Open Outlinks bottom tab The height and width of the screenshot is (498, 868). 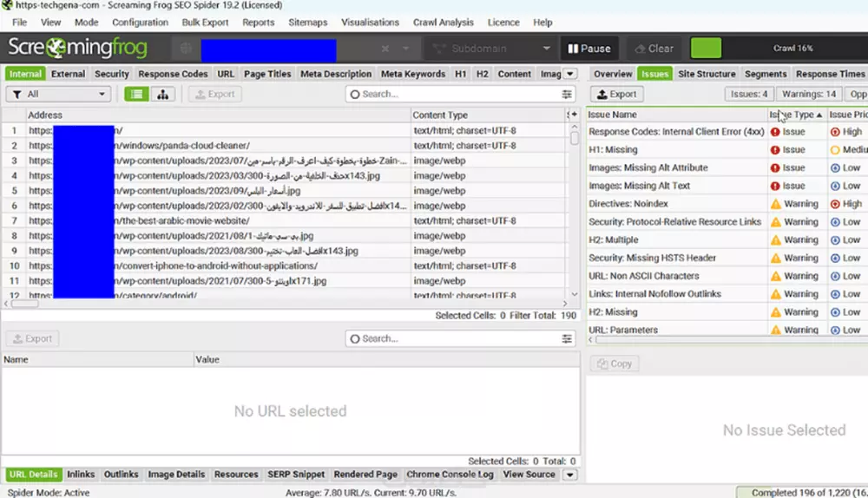122,475
